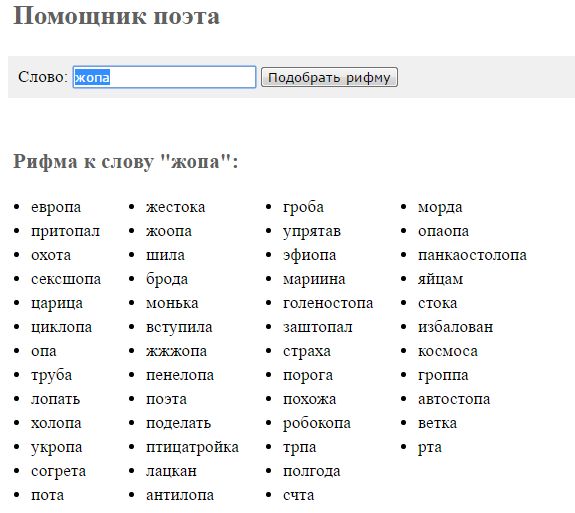Click the word 'робокопа'
Image resolution: width=575 pixels, height=513 pixels.
pos(317,424)
